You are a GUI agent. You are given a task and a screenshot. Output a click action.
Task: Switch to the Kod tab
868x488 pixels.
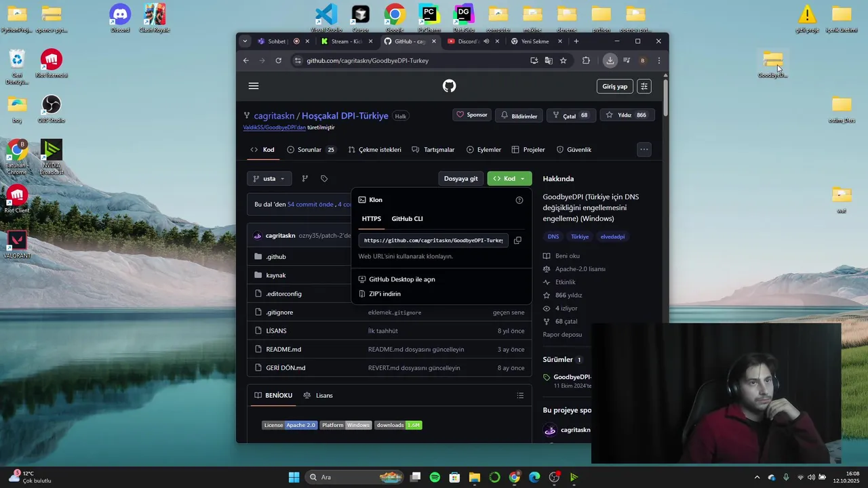tap(262, 150)
